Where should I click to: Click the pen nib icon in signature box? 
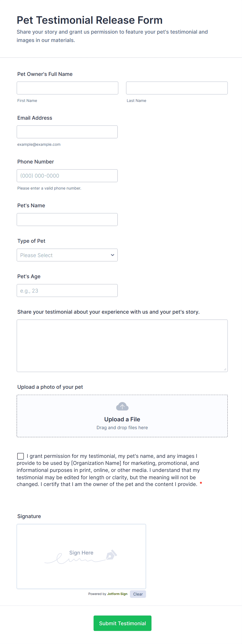pos(111,555)
